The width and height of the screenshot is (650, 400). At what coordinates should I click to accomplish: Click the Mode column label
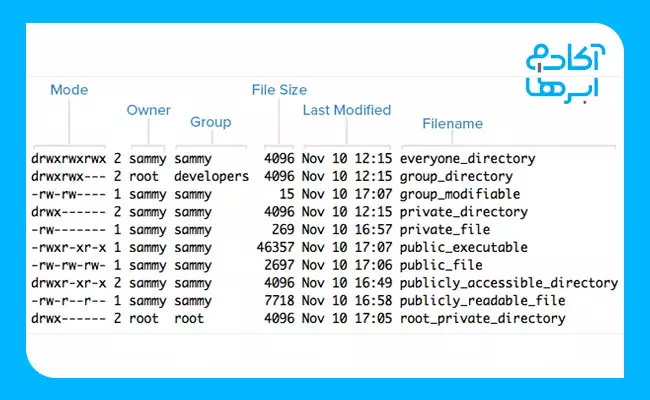pyautogui.click(x=69, y=90)
